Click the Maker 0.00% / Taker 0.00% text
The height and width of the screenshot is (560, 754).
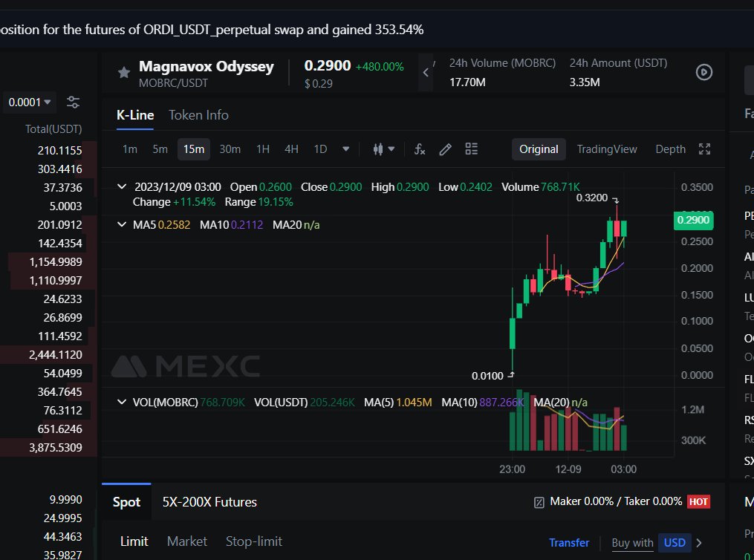coord(616,501)
